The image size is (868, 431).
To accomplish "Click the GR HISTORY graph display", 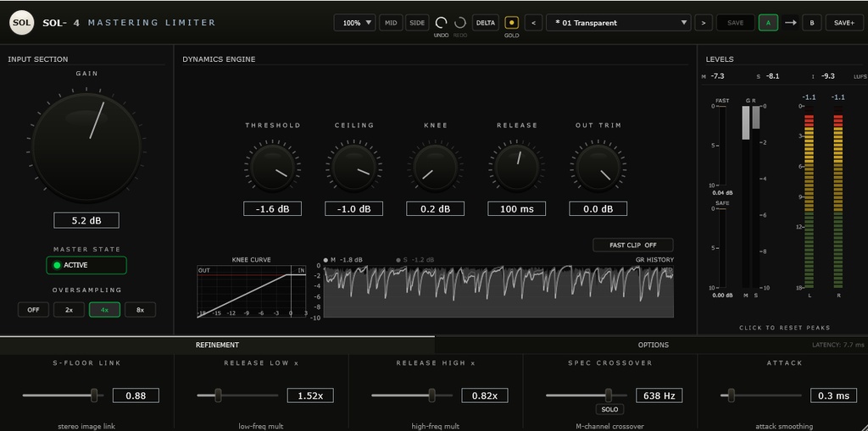I will [x=498, y=291].
